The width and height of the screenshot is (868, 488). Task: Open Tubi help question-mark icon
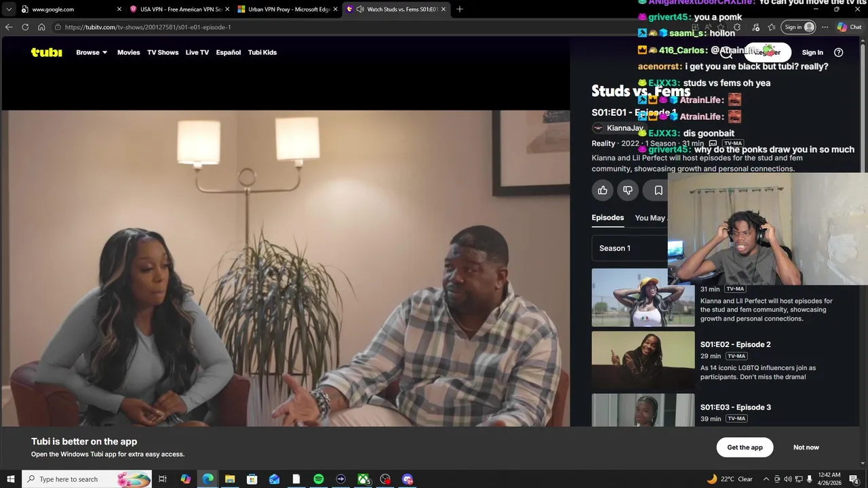839,52
